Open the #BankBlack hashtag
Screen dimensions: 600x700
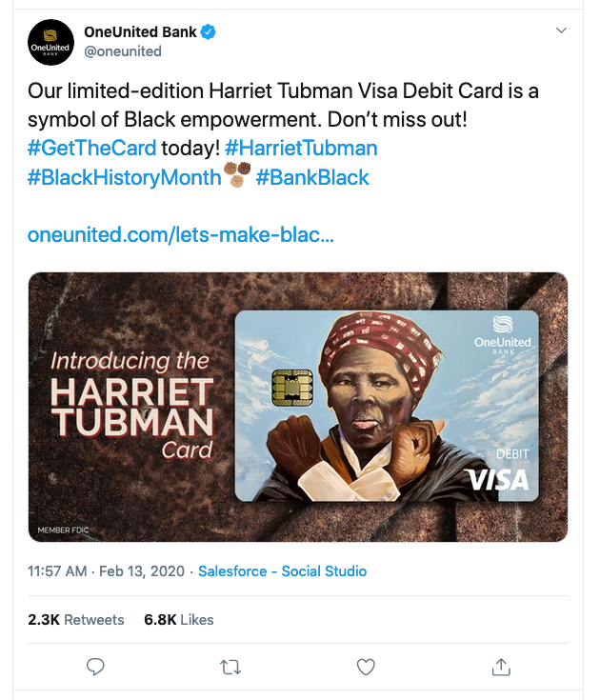(312, 177)
